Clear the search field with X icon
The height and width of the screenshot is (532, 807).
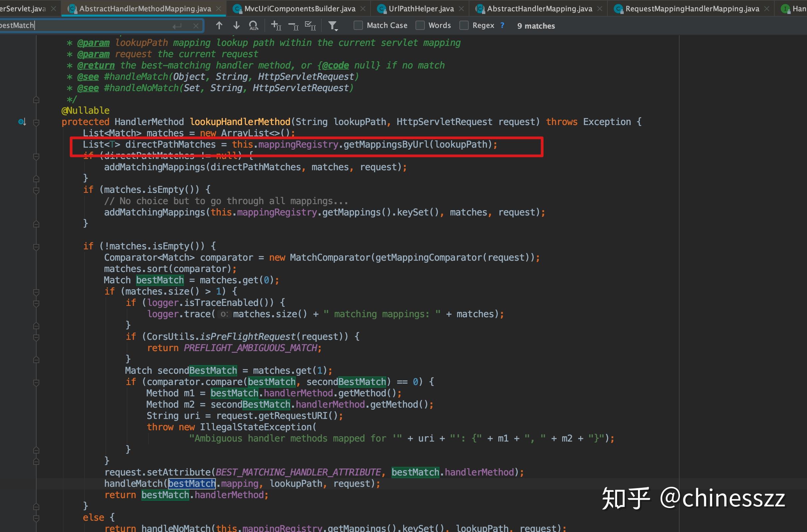(196, 26)
